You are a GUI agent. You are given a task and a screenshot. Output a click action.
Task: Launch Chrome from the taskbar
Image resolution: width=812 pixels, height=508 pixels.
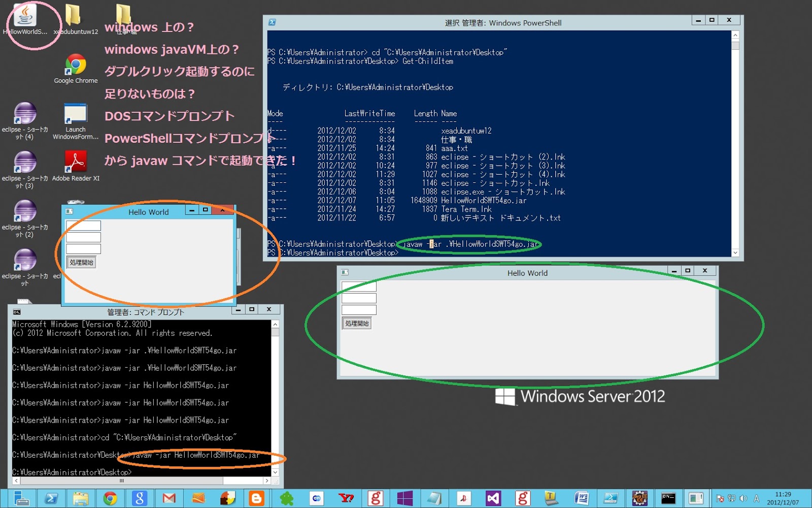click(110, 498)
